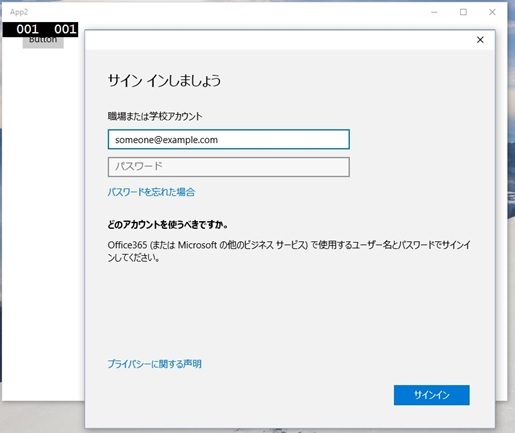This screenshot has height=433, width=515.
Task: Click the どのアカウントを使うべきですか heading
Action: coord(168,225)
